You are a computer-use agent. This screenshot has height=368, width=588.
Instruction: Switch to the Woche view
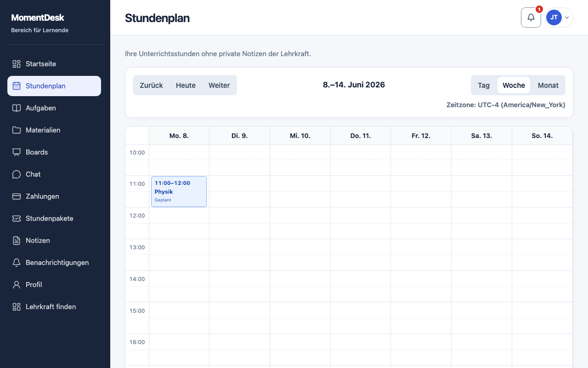[x=514, y=85]
